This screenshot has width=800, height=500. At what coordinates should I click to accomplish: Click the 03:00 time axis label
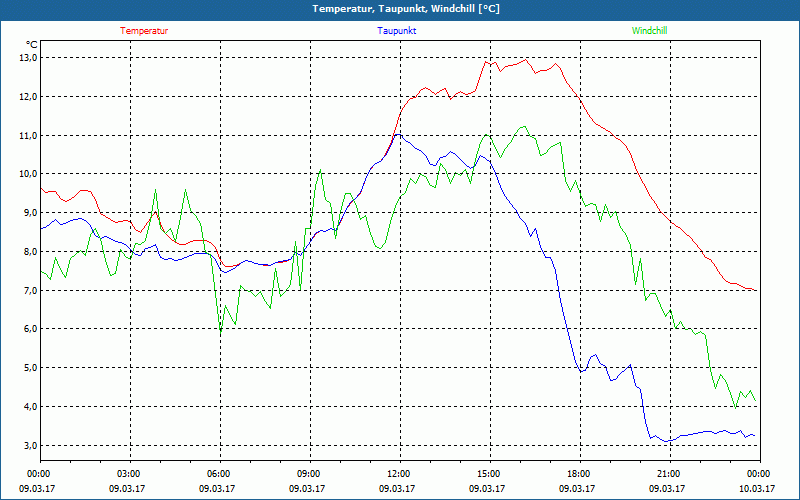coord(131,474)
